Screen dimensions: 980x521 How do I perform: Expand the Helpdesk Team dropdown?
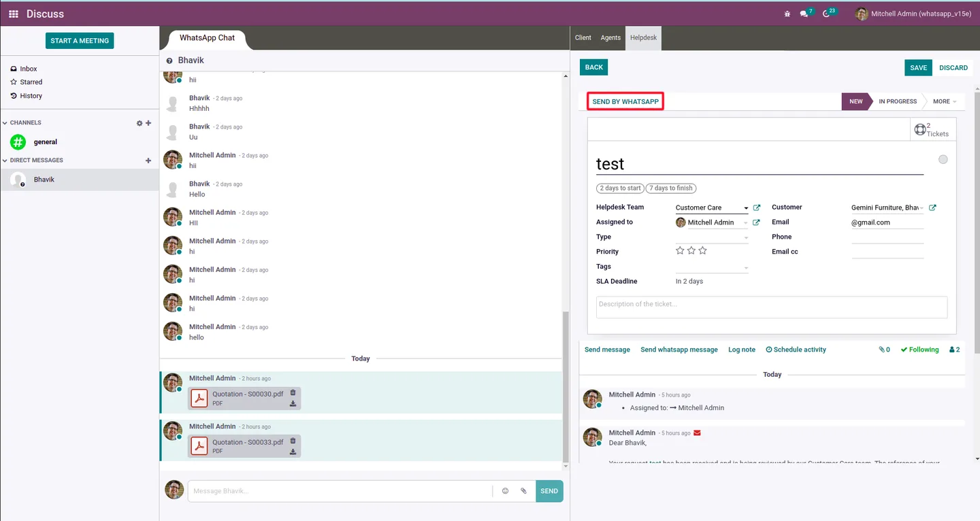pos(746,208)
